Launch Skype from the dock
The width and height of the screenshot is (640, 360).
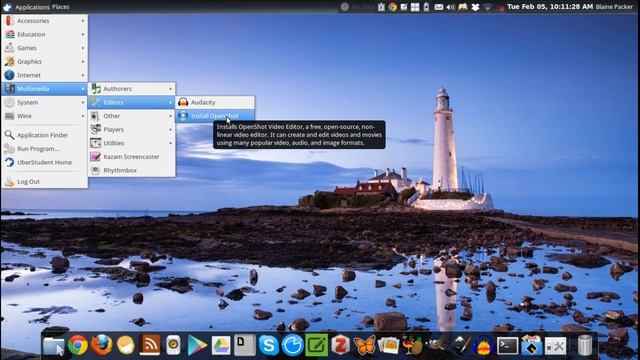[x=269, y=345]
